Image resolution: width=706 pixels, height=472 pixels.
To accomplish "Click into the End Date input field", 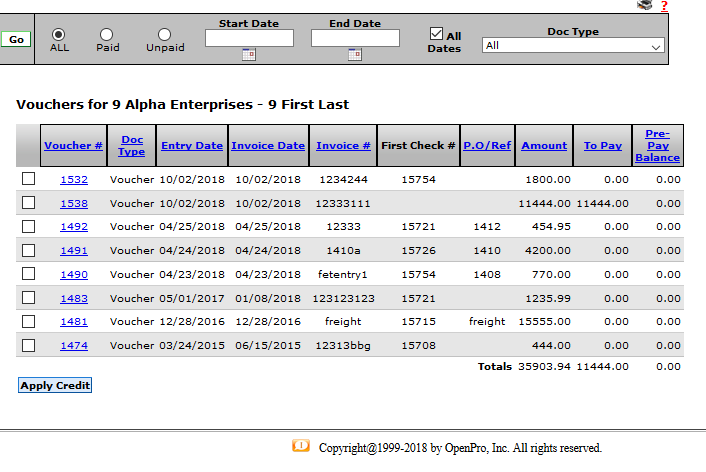I will coord(355,38).
